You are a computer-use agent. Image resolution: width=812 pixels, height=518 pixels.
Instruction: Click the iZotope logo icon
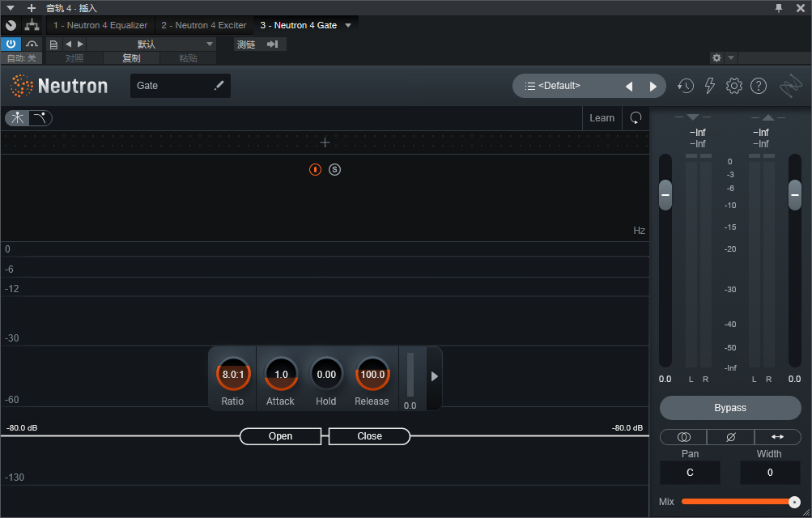click(x=791, y=86)
